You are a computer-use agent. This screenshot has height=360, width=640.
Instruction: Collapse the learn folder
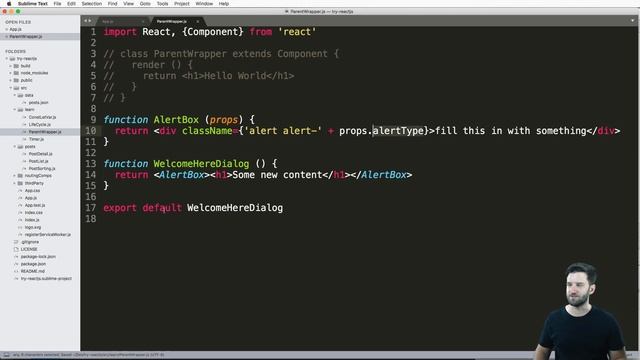[x=15, y=110]
